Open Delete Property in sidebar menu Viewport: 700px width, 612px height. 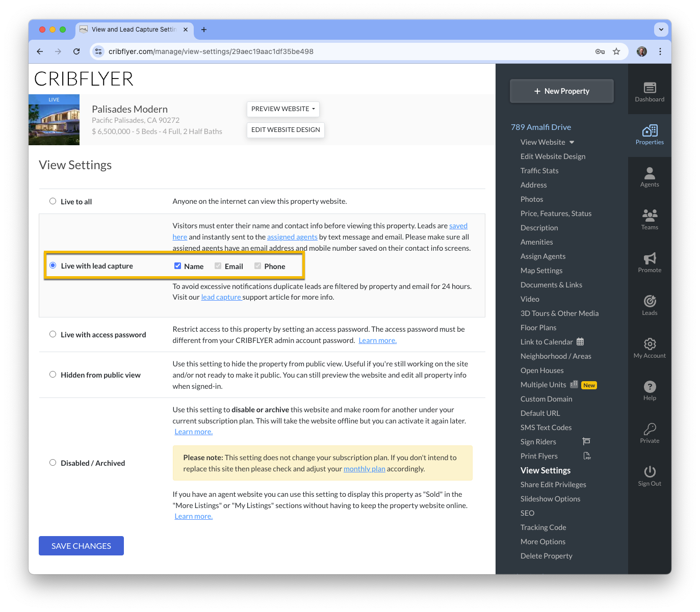tap(546, 556)
